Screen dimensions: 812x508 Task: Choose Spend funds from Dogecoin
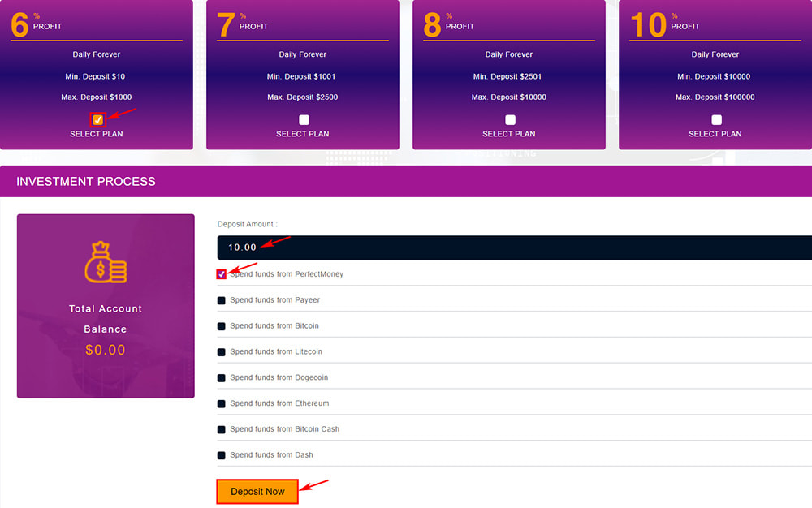coord(221,378)
